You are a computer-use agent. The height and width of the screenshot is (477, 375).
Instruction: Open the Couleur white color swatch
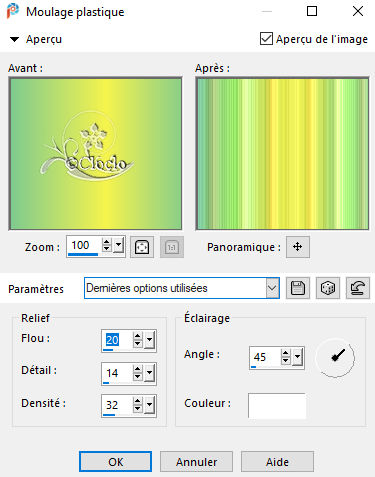pos(277,406)
